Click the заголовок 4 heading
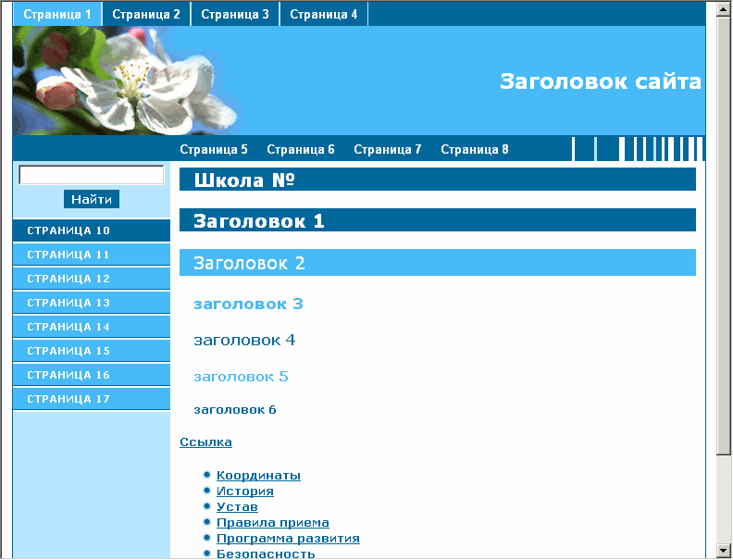The width and height of the screenshot is (733, 560). (244, 341)
